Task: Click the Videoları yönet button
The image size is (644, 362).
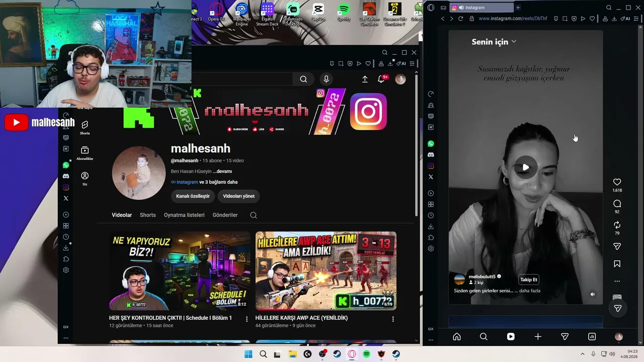Action: coord(238,196)
